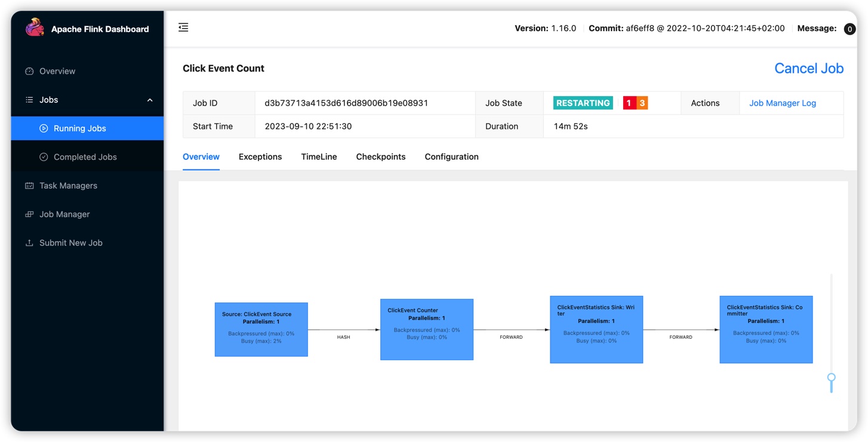Click the Overview dashboard icon in sidebar

point(29,71)
